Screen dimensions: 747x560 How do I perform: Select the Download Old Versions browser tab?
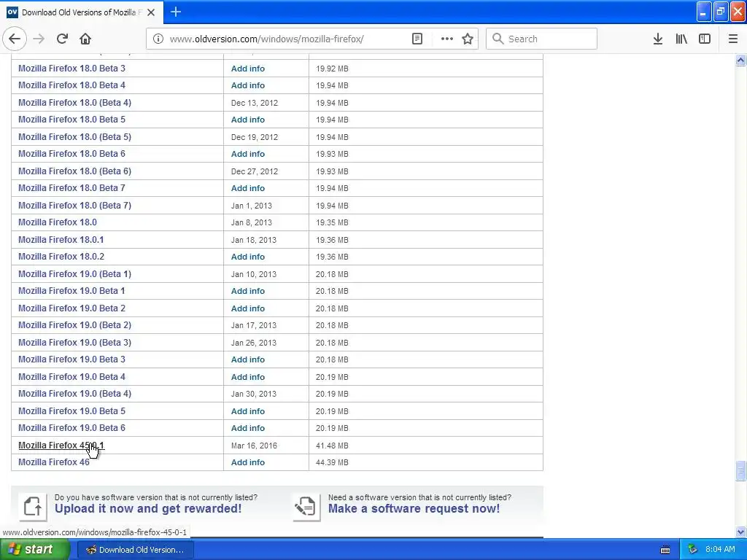tap(82, 12)
